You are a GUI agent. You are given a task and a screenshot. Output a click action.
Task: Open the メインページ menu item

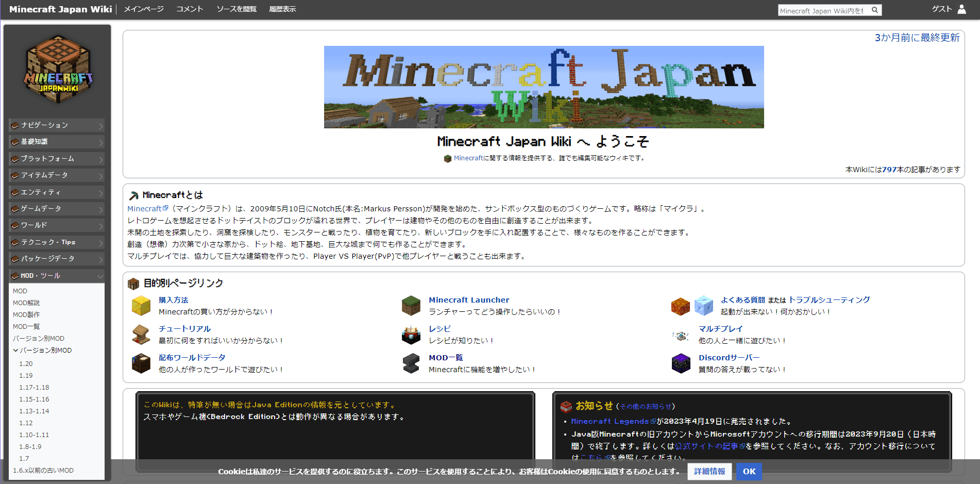point(144,9)
